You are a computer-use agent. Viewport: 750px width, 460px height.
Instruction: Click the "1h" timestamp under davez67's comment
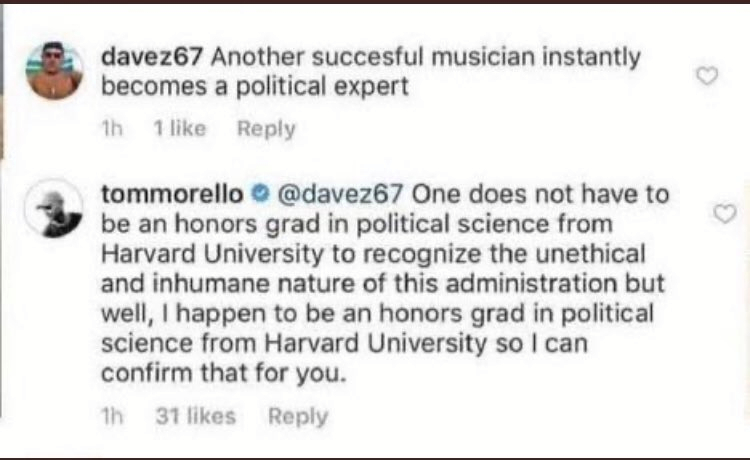pyautogui.click(x=112, y=128)
